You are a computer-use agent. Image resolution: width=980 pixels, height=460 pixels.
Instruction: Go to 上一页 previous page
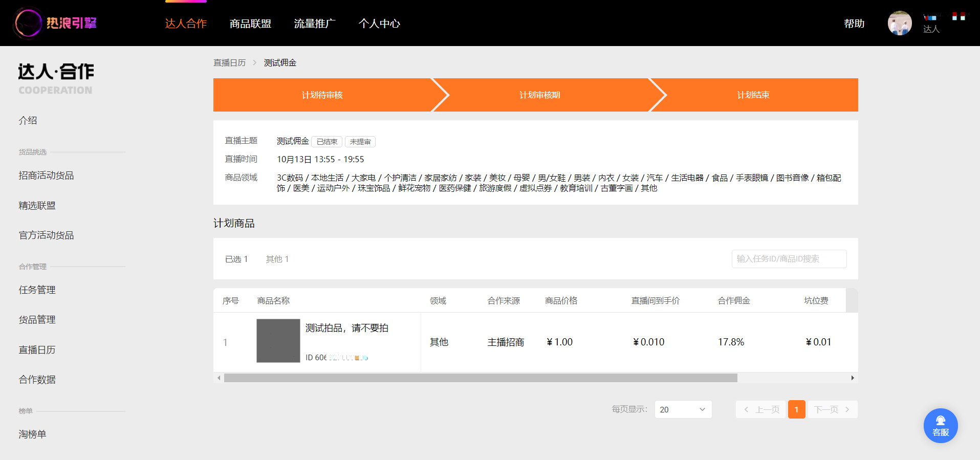click(x=761, y=409)
